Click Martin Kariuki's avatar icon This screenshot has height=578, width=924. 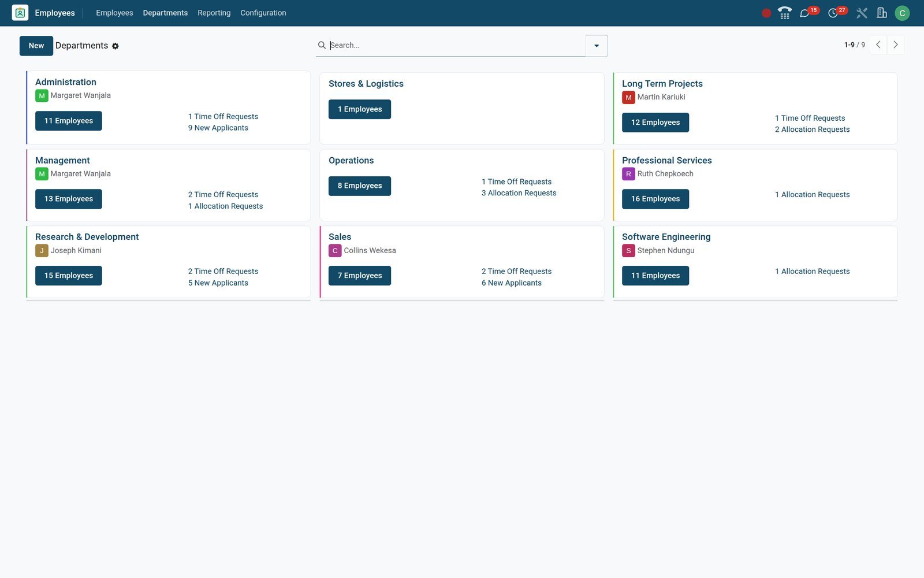coord(628,98)
